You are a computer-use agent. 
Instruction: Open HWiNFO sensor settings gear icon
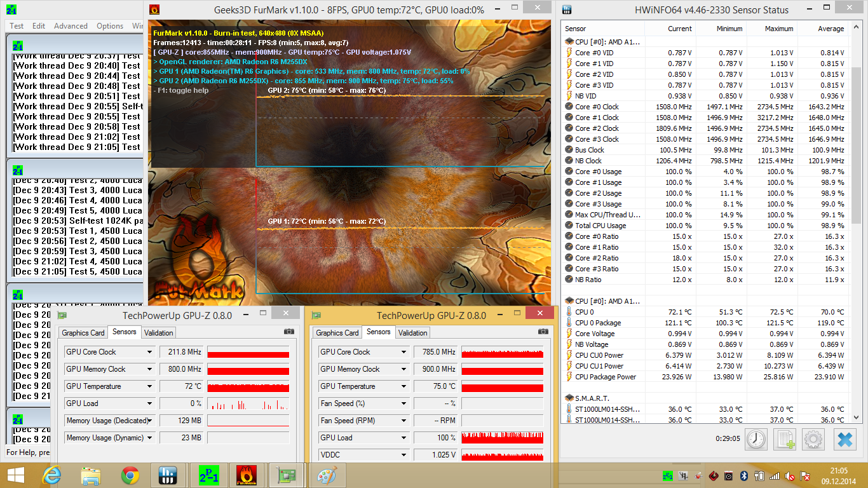pos(813,439)
